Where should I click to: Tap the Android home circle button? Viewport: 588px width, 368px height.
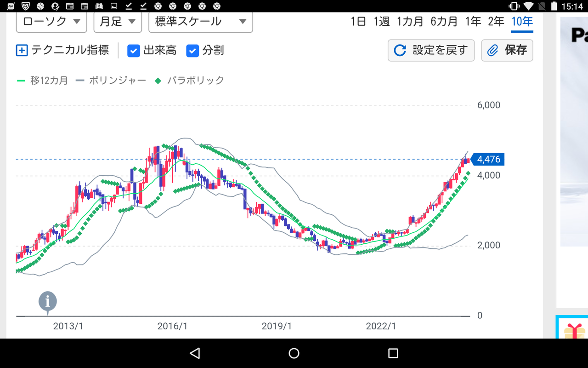point(294,353)
